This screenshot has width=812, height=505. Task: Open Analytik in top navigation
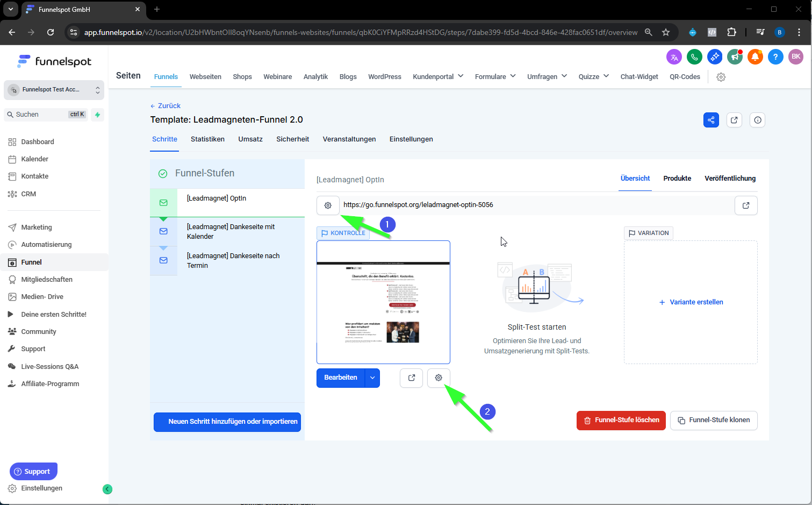(315, 77)
